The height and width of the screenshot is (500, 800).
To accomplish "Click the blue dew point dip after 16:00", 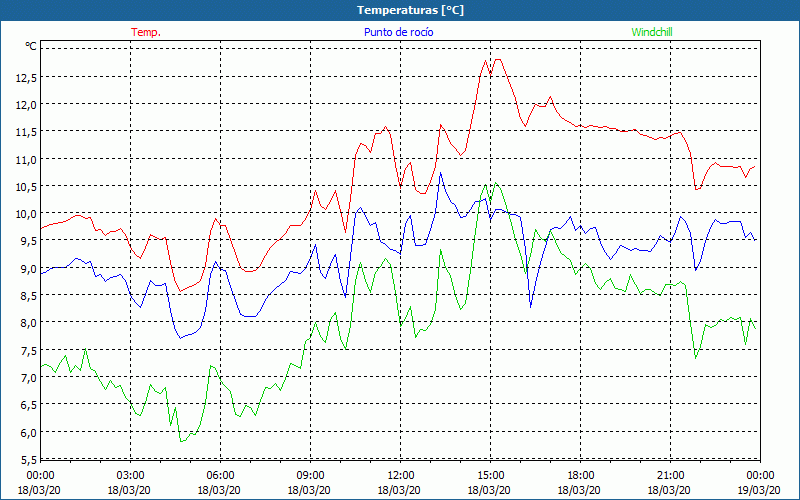I will pyautogui.click(x=531, y=307).
